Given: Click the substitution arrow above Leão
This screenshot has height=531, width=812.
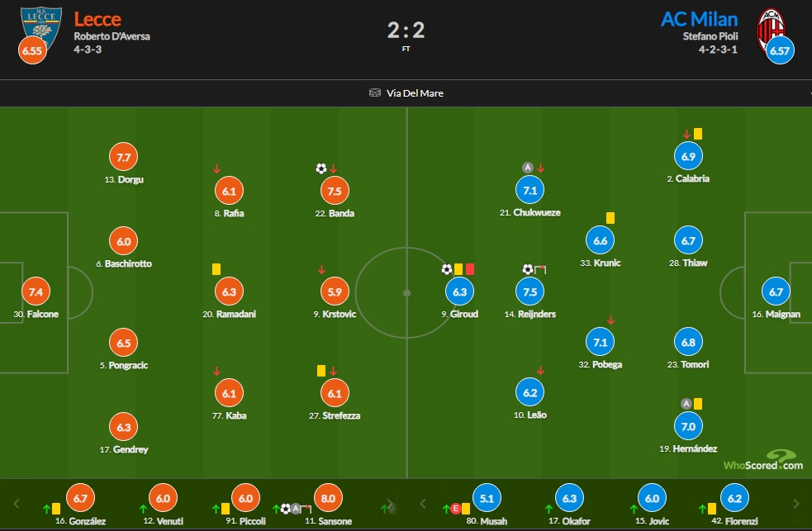Looking at the screenshot, I should 540,371.
